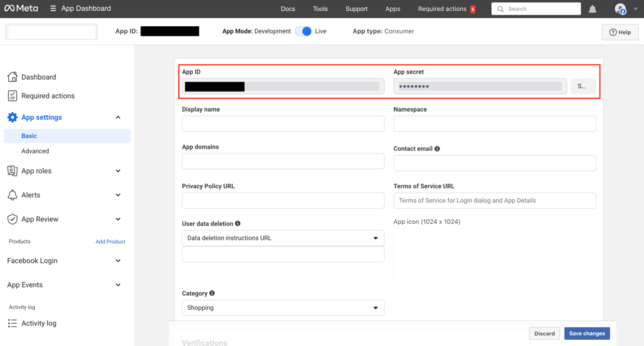
Task: Open the profile avatar menu
Action: click(620, 9)
